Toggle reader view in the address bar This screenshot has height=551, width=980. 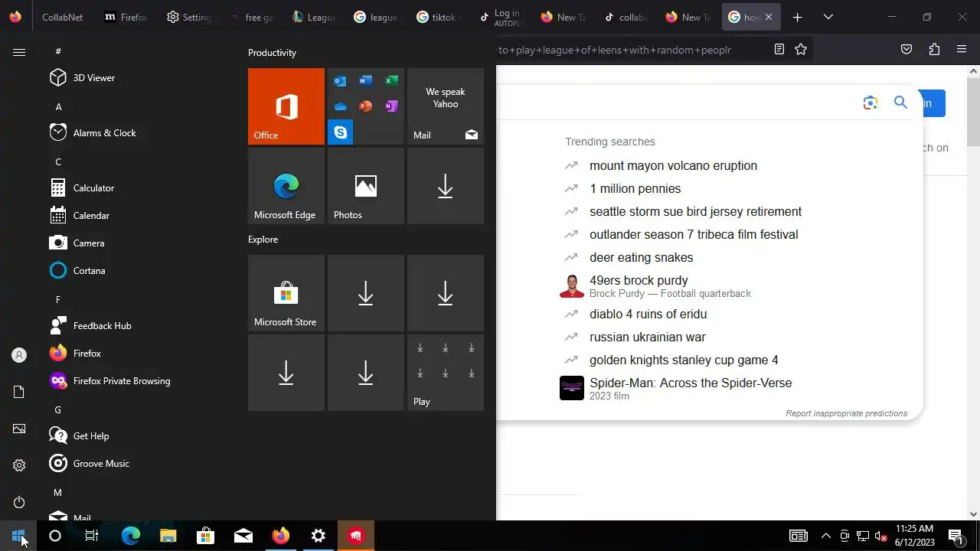pos(779,49)
